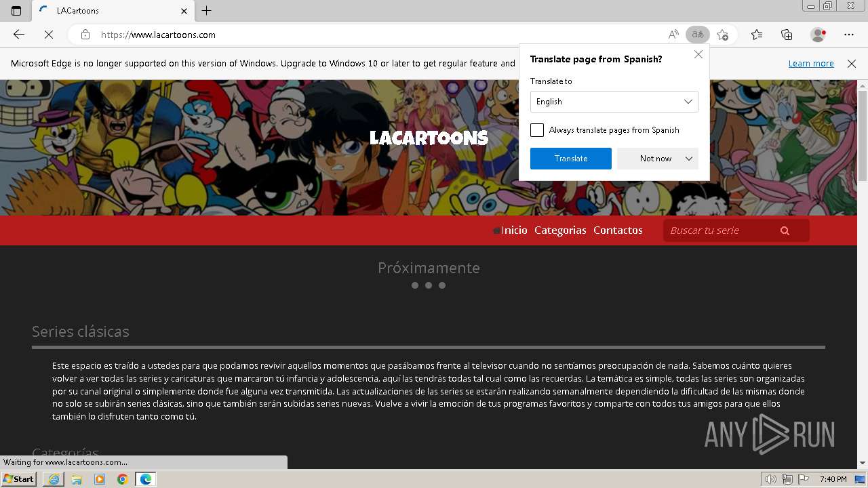Expand the Not now options arrow
This screenshot has height=488, width=868.
689,159
